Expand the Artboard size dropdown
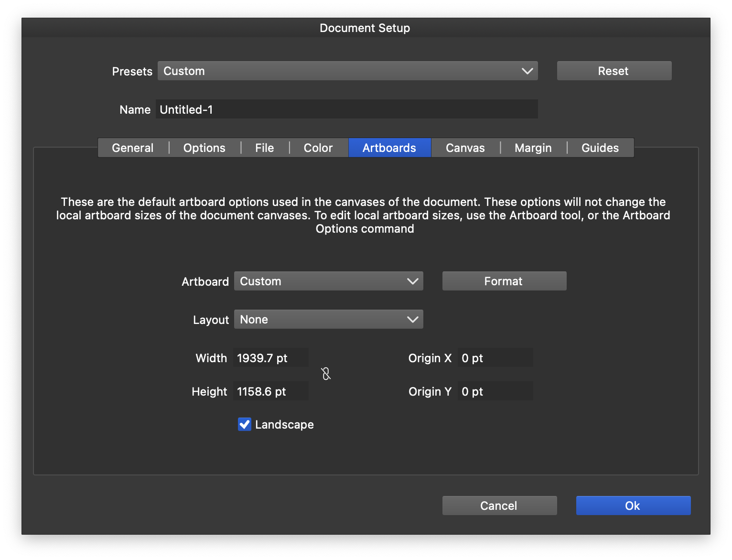The width and height of the screenshot is (732, 560). (328, 281)
